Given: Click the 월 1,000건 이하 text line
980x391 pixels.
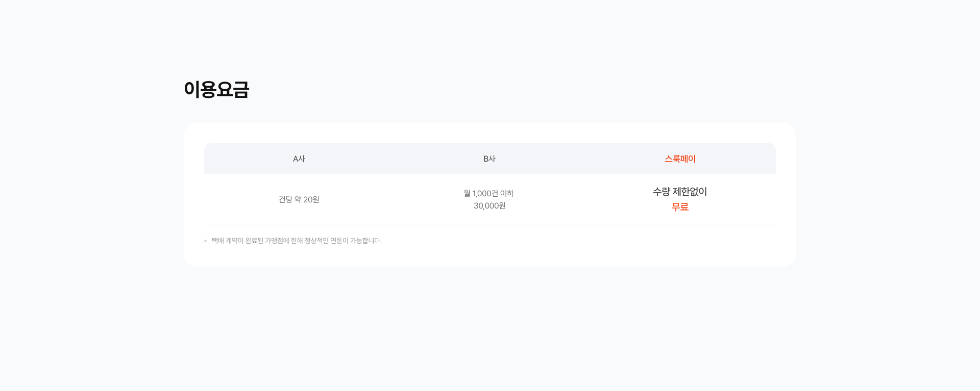Looking at the screenshot, I should coord(488,193).
